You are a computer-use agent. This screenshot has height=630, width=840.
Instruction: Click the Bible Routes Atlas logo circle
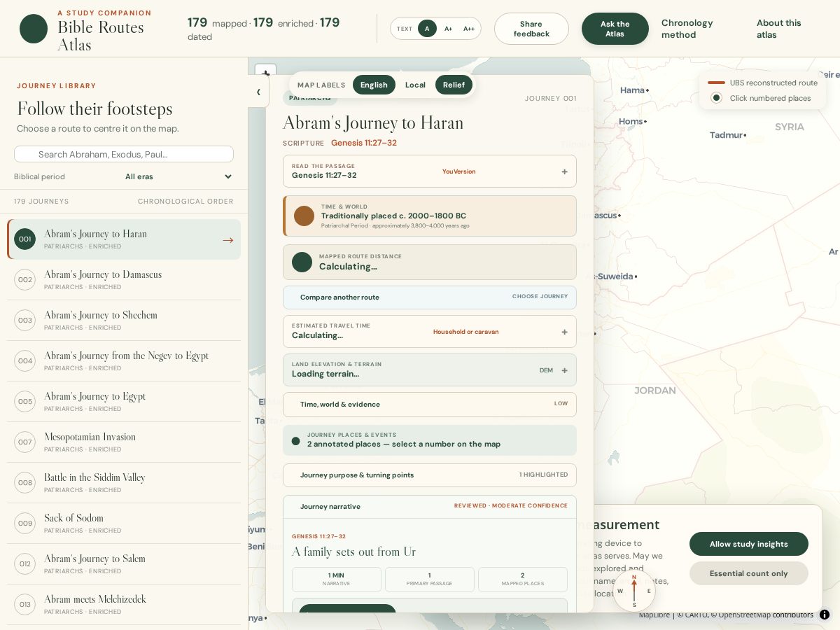coord(34,29)
